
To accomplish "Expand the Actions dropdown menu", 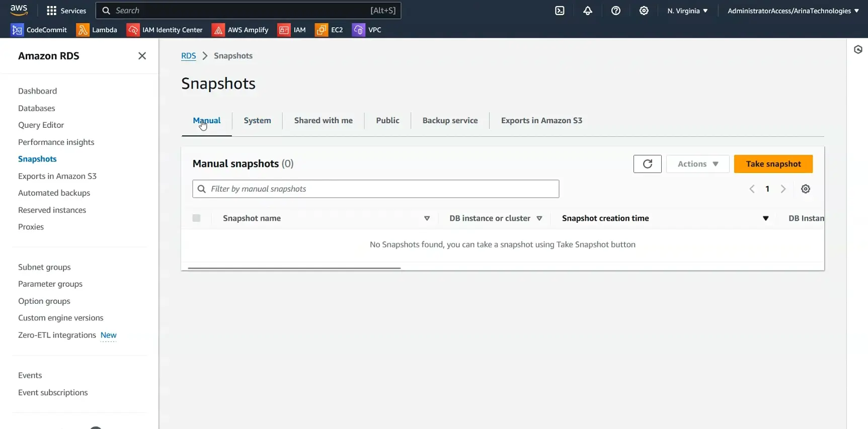I will 697,164.
